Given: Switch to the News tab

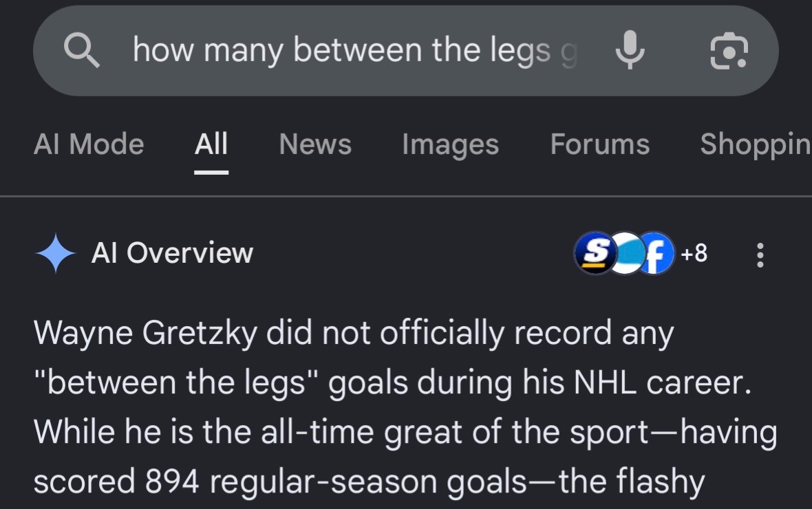Looking at the screenshot, I should [315, 144].
